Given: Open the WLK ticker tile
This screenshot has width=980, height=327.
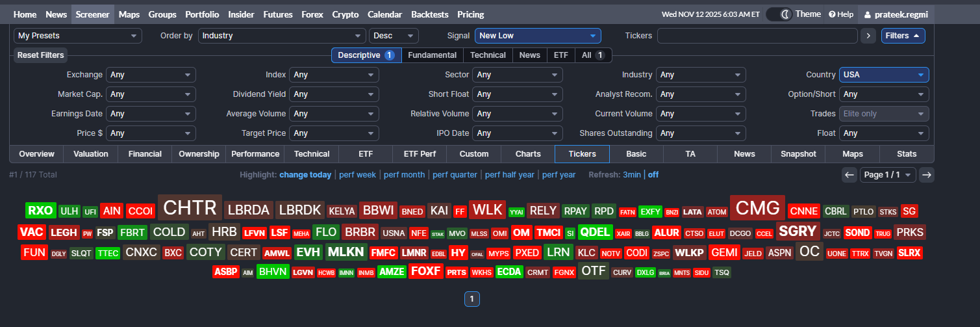Looking at the screenshot, I should (x=487, y=210).
